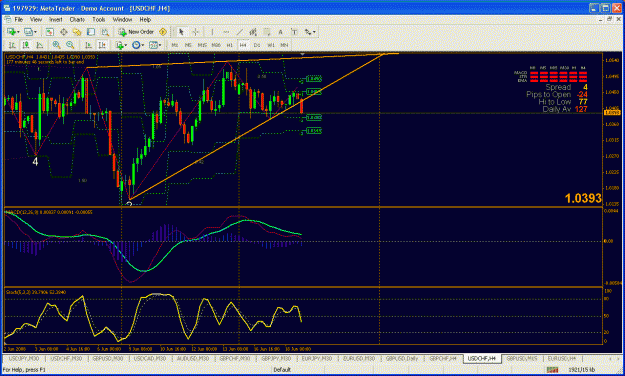Screen dimensions: 625x376
Task: Open the Window menu
Action: pyautogui.click(x=122, y=19)
